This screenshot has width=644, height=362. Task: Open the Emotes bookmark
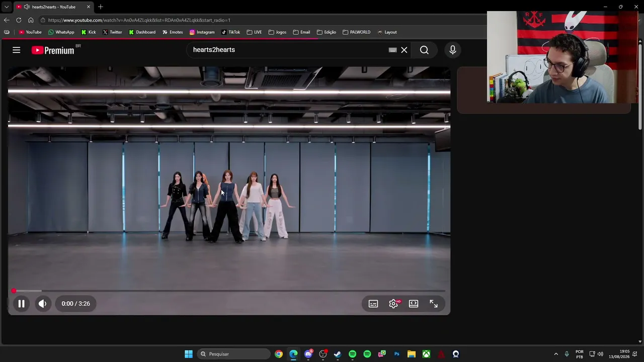[x=173, y=32]
